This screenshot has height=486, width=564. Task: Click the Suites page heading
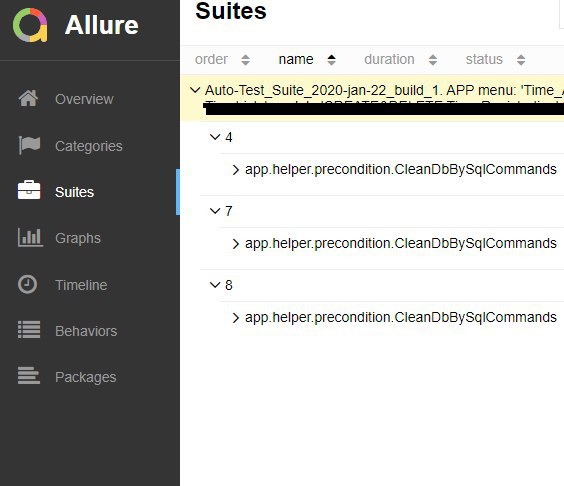[x=231, y=11]
